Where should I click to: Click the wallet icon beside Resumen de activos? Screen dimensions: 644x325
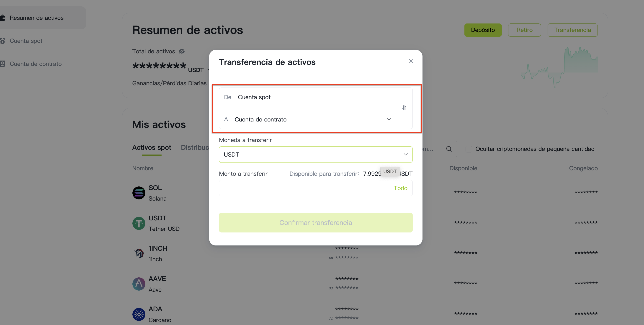click(2, 18)
